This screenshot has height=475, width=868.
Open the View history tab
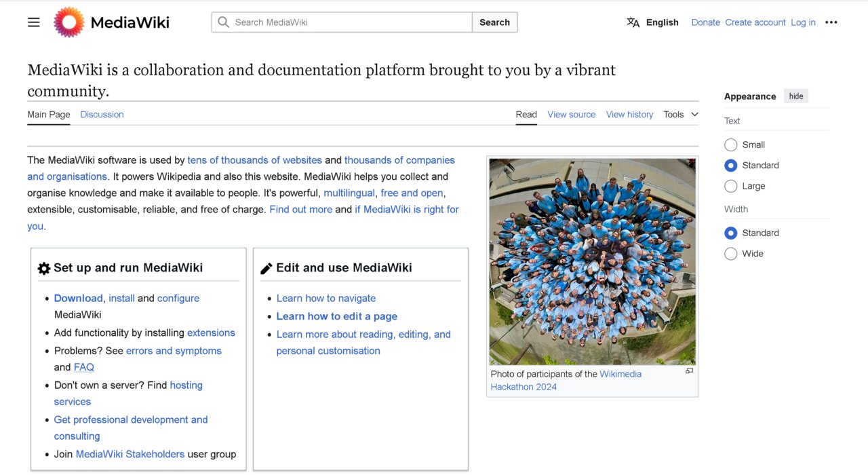coord(629,115)
